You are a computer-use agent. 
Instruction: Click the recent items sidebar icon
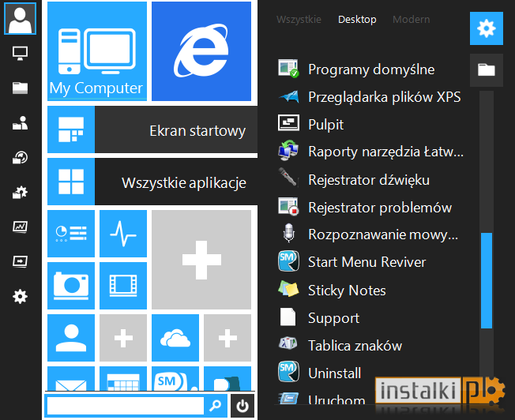click(20, 158)
